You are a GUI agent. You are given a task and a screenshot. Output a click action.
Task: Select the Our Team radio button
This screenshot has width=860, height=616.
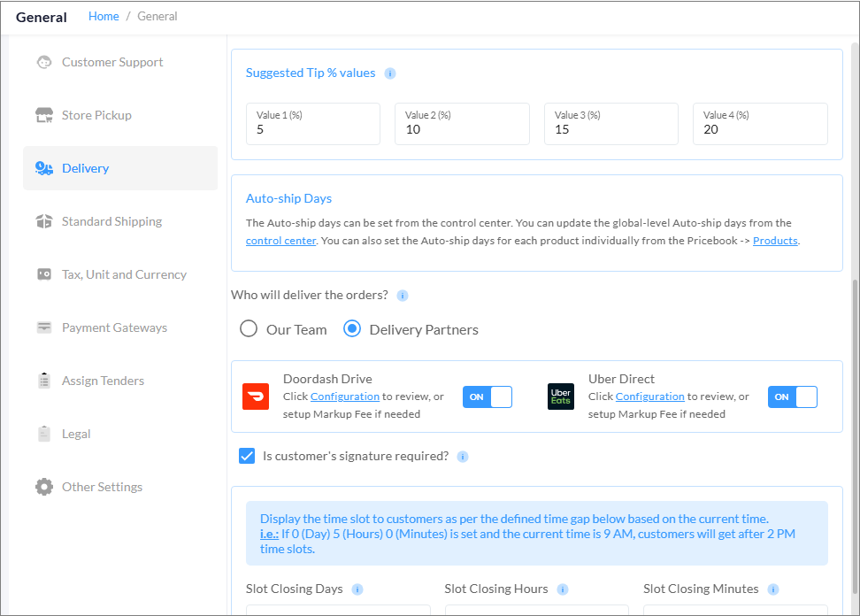pyautogui.click(x=249, y=329)
